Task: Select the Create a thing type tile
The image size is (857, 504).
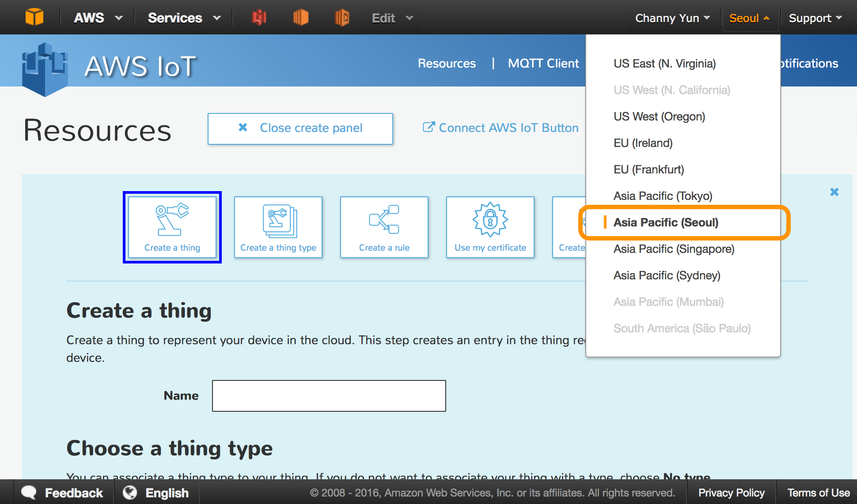Action: (278, 227)
